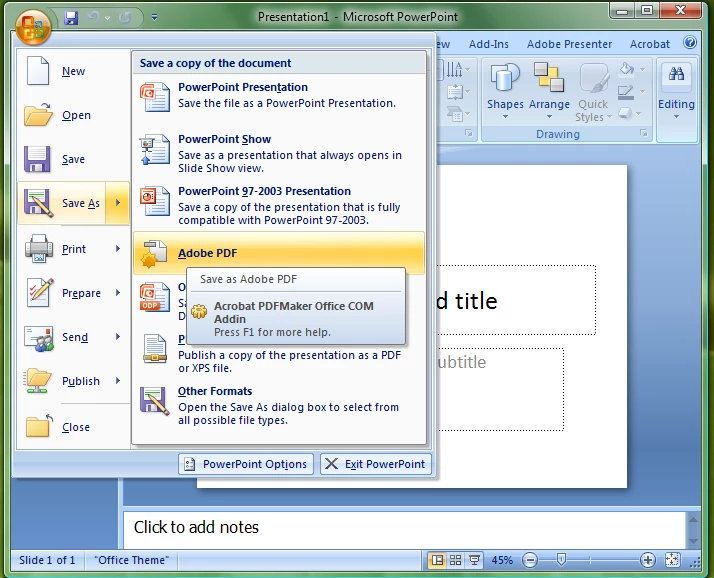Choose Other Formats save option
This screenshot has height=578, width=714.
[x=279, y=405]
